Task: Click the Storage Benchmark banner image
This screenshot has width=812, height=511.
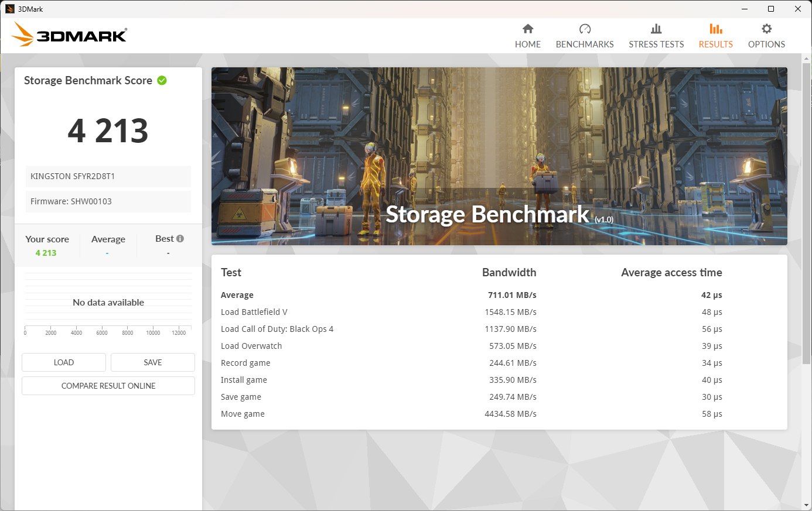Action: [x=499, y=156]
